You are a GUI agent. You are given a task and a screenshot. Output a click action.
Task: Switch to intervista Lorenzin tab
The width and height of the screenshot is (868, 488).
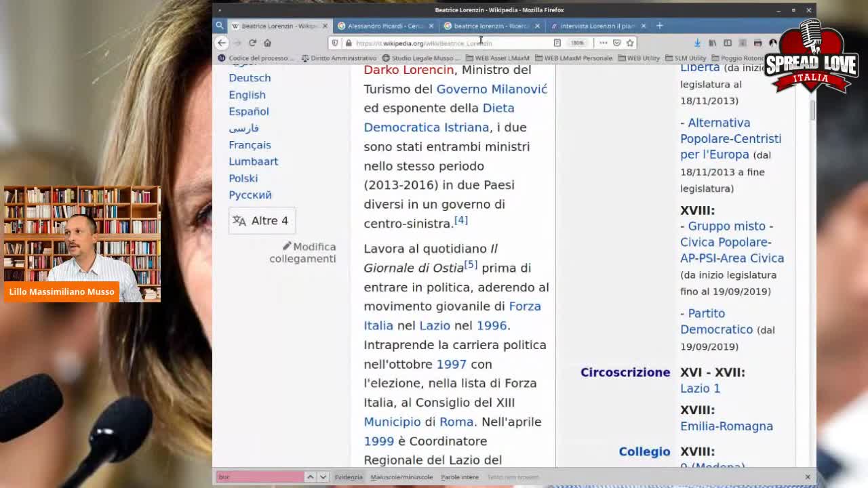(x=597, y=26)
